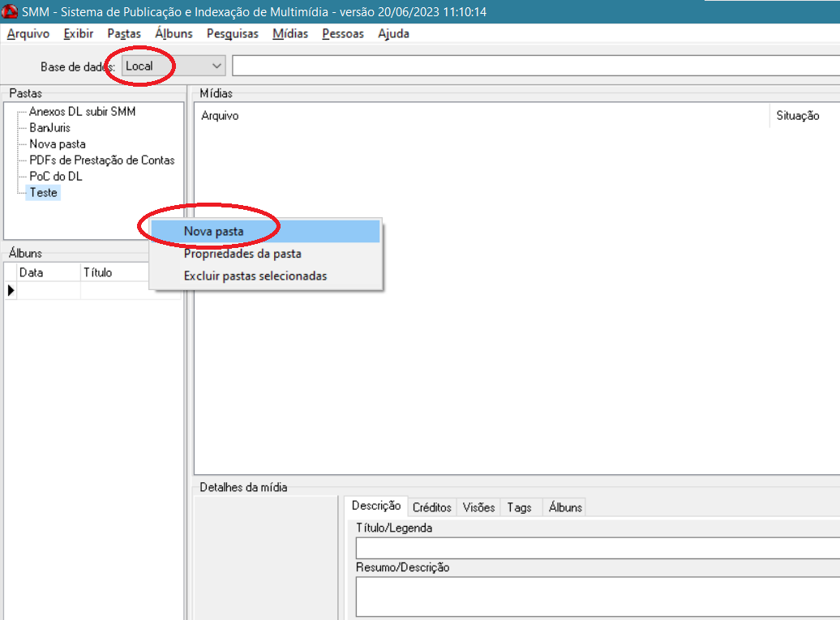Open the Pessoas menu
840x620 pixels.
[343, 34]
